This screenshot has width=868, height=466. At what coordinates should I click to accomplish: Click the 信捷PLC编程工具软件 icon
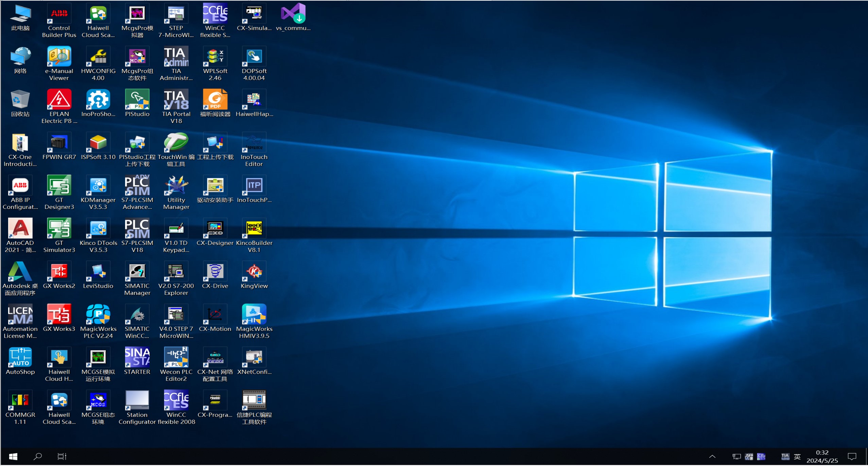point(254,407)
